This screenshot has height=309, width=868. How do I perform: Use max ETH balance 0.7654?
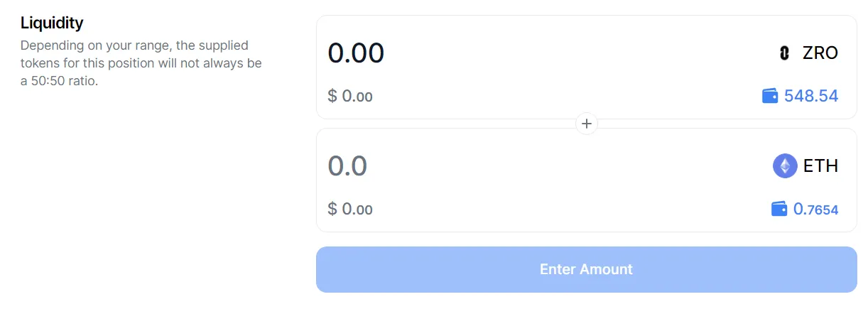tap(815, 210)
